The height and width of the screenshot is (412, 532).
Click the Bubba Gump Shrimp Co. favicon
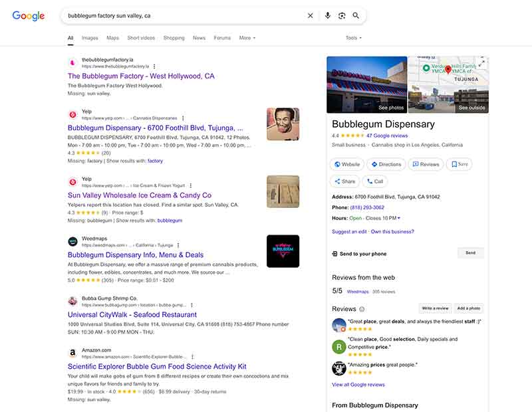(72, 302)
